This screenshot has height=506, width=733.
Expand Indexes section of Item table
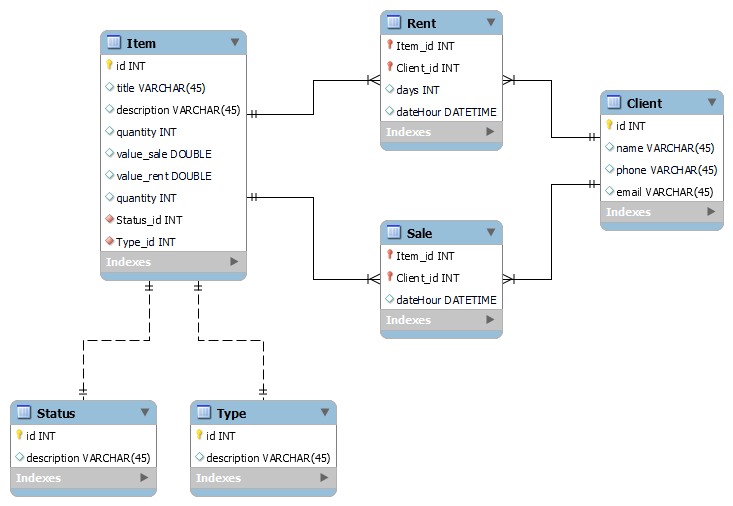point(234,262)
